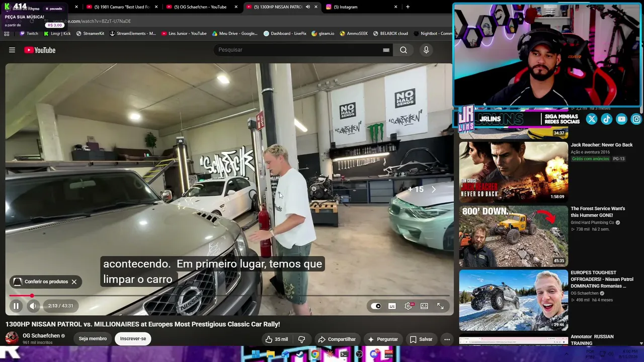This screenshot has height=362, width=644.
Task: Start voice search with the microphone
Action: pyautogui.click(x=426, y=50)
